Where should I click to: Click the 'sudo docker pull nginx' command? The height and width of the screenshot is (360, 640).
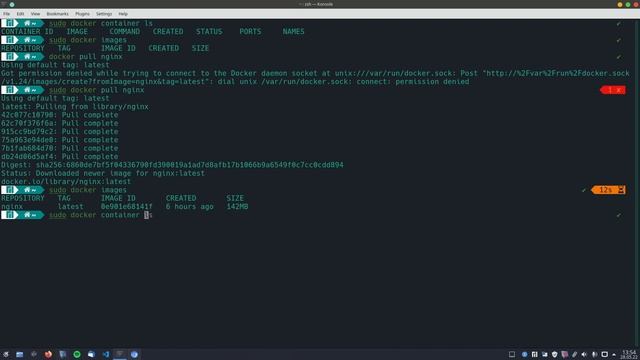[96, 90]
